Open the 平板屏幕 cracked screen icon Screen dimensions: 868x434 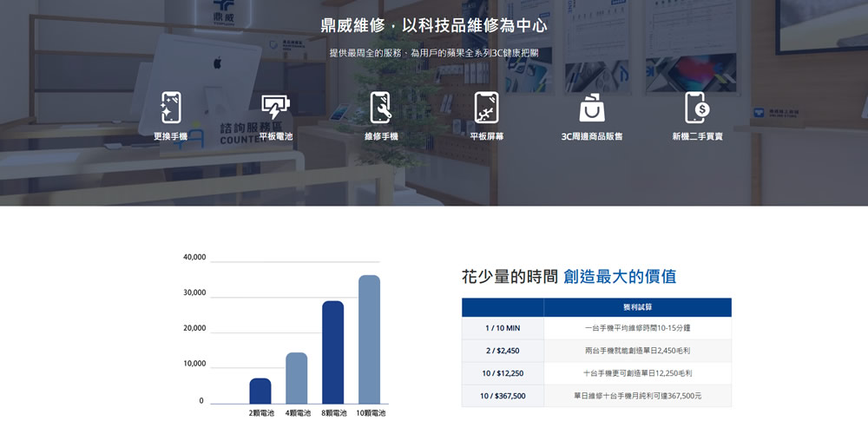point(486,108)
